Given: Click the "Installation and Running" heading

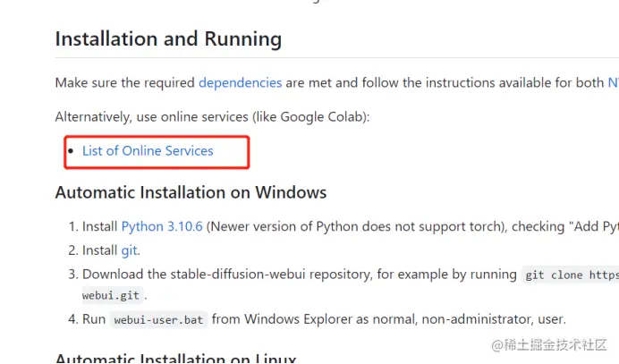Looking at the screenshot, I should tap(168, 39).
